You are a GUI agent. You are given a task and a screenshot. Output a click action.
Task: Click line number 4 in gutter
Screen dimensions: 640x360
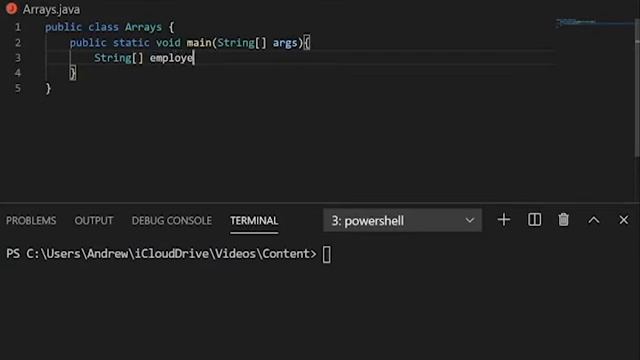[x=18, y=73]
